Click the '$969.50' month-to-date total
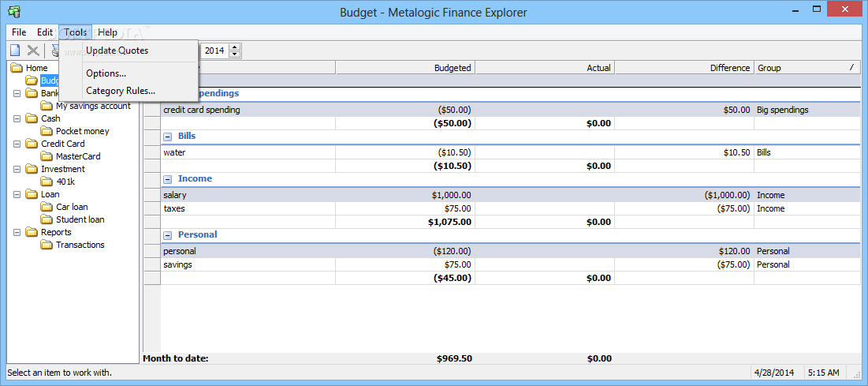The image size is (868, 386). click(454, 358)
